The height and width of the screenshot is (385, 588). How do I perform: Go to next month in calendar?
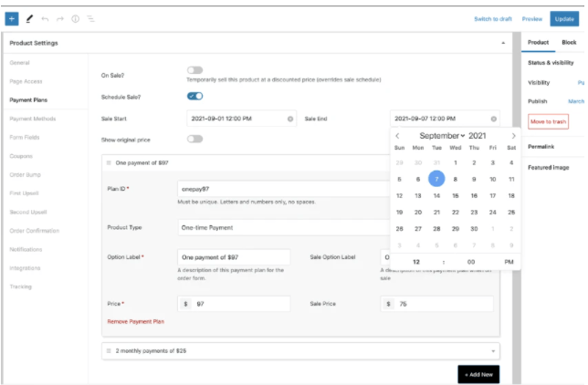click(513, 136)
